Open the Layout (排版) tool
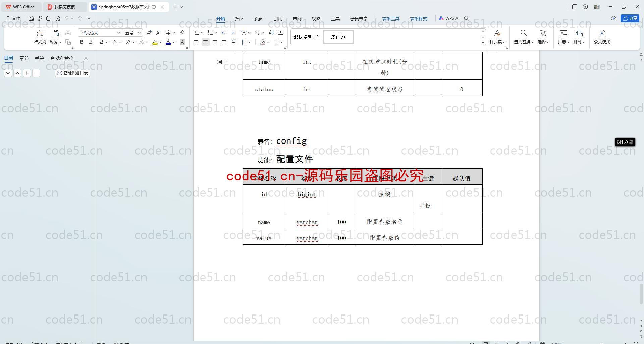This screenshot has width=644, height=344. point(563,36)
